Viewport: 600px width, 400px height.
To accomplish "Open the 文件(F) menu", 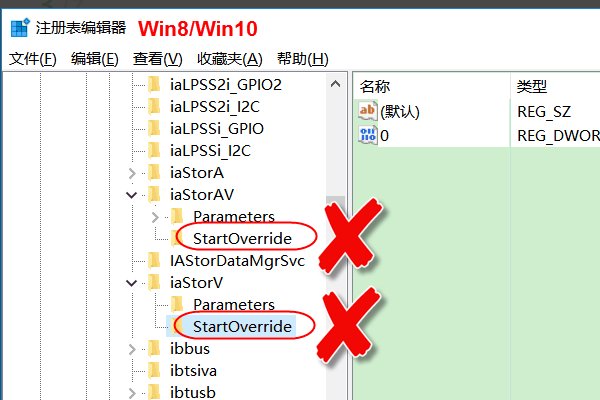I will [33, 59].
